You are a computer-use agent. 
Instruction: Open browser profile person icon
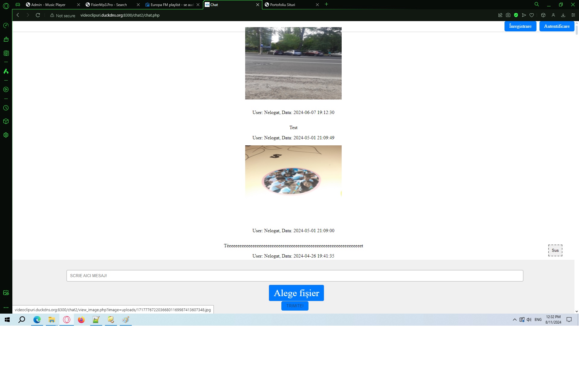553,15
